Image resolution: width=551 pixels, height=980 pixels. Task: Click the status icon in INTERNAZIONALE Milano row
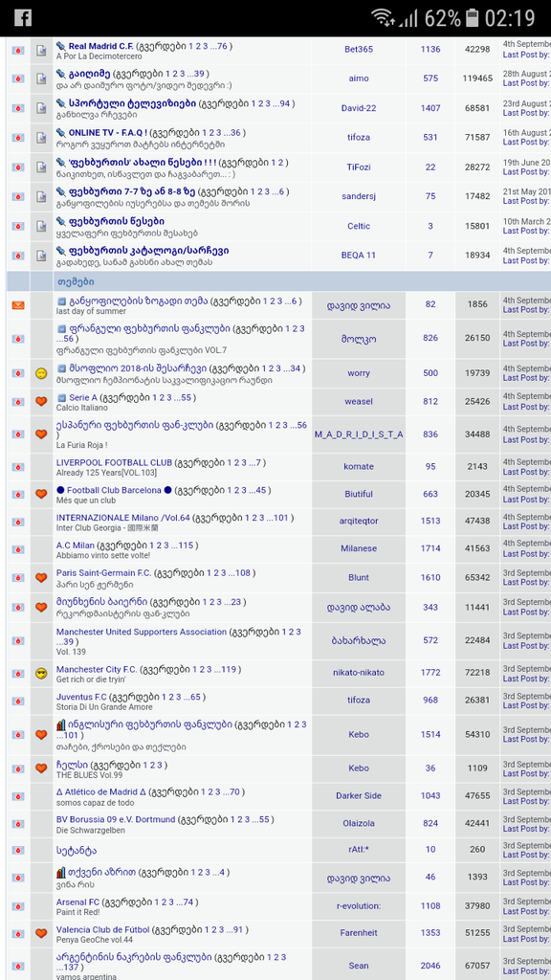click(x=18, y=522)
